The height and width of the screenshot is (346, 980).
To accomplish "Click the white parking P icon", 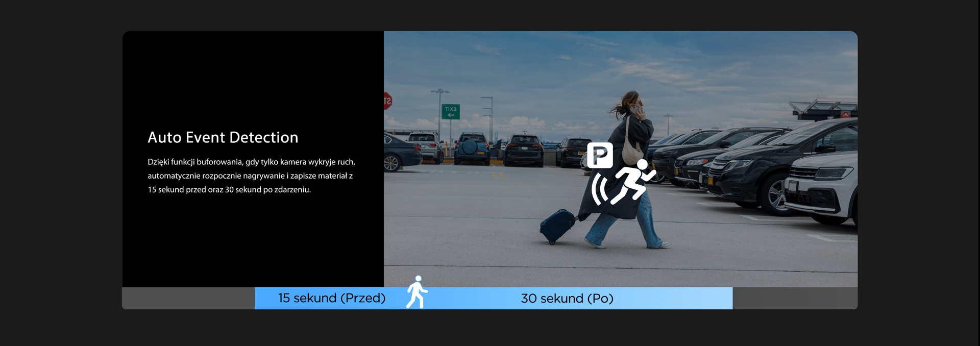I will (x=600, y=155).
